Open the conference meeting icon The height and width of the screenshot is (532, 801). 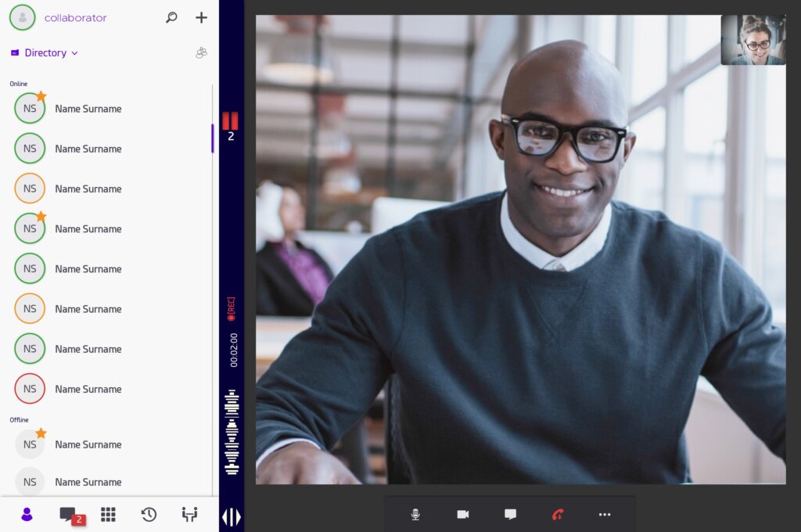(x=189, y=514)
